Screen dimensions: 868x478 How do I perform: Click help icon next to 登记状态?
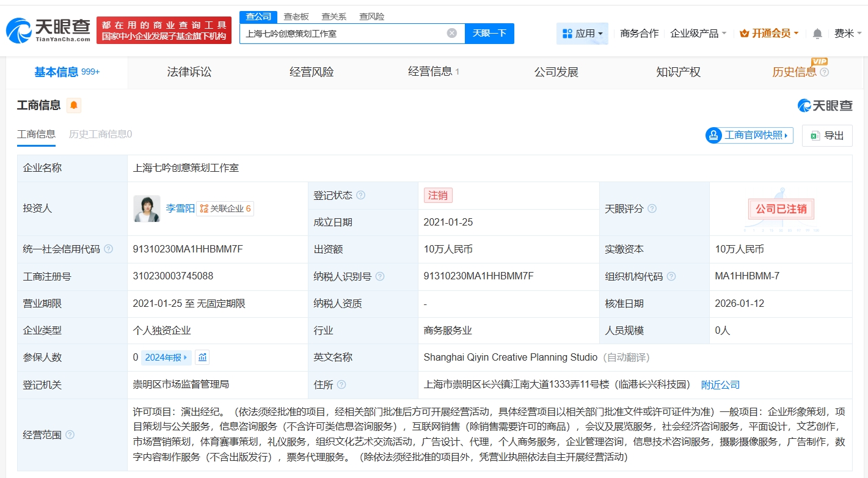tap(360, 196)
